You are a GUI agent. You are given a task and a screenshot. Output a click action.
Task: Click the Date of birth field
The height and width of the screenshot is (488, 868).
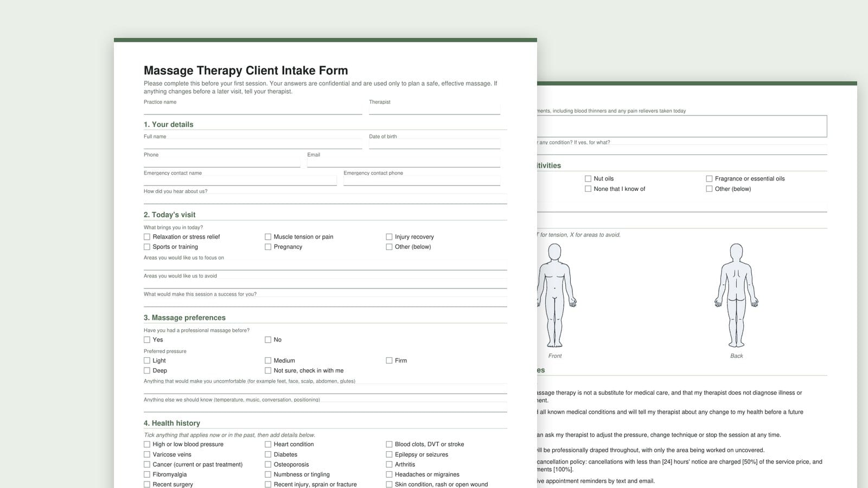point(435,144)
